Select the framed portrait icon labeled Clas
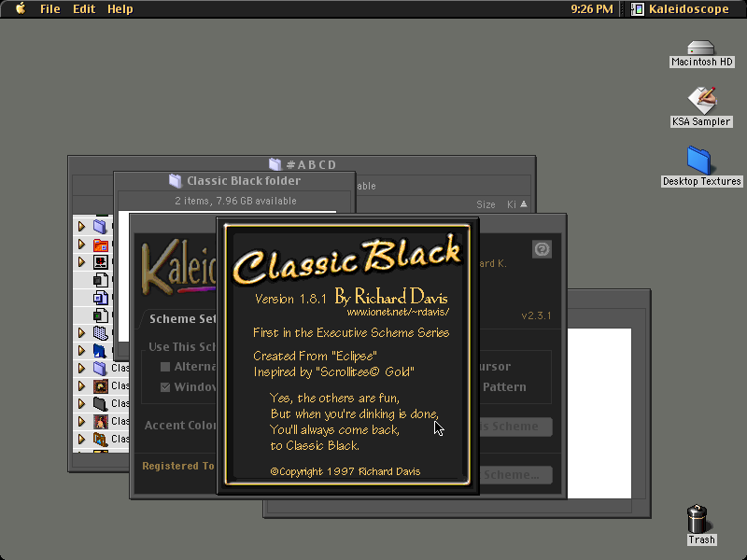 click(100, 385)
